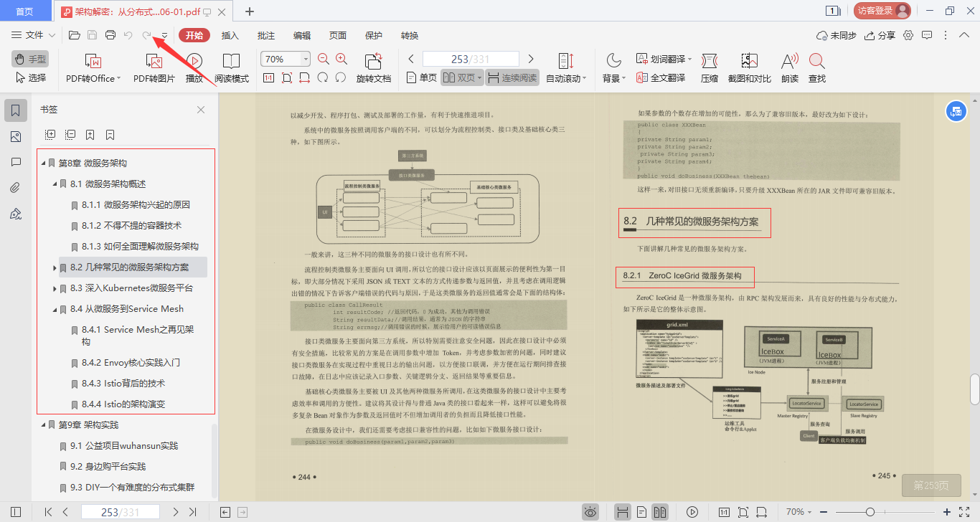Print the document using the printer icon

(x=110, y=35)
